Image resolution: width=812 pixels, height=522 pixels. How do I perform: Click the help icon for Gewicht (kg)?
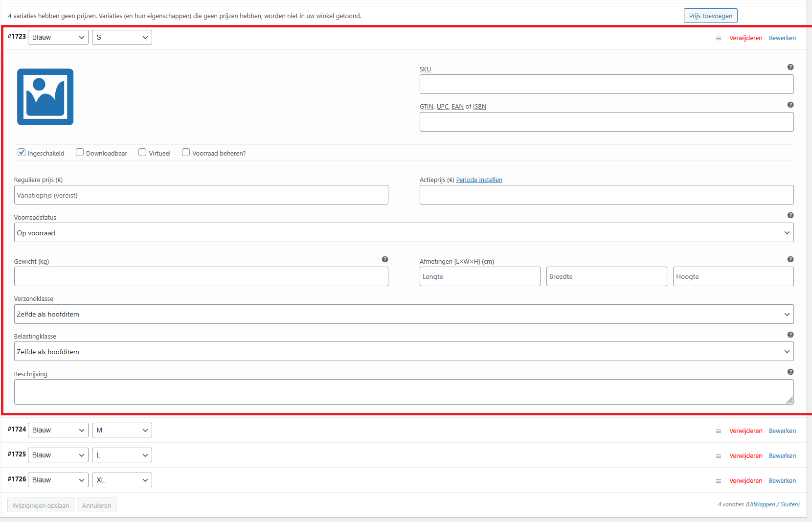coord(384,259)
